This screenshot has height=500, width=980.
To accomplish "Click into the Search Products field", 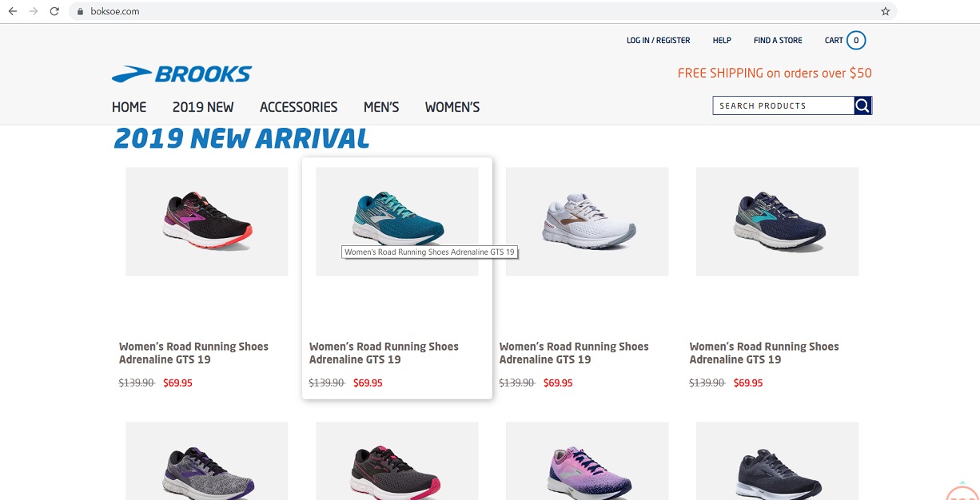I will tap(783, 105).
